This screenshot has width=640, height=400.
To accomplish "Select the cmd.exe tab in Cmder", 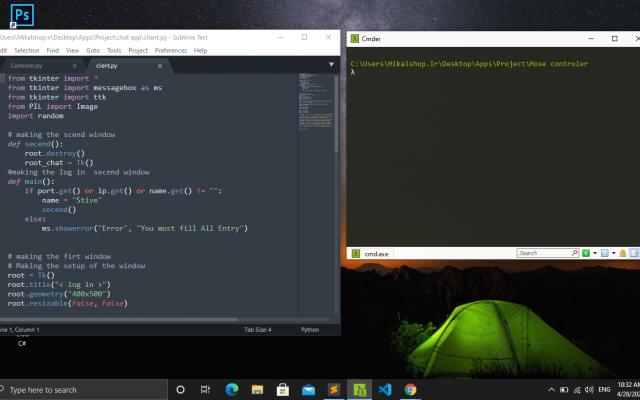I will [x=371, y=253].
